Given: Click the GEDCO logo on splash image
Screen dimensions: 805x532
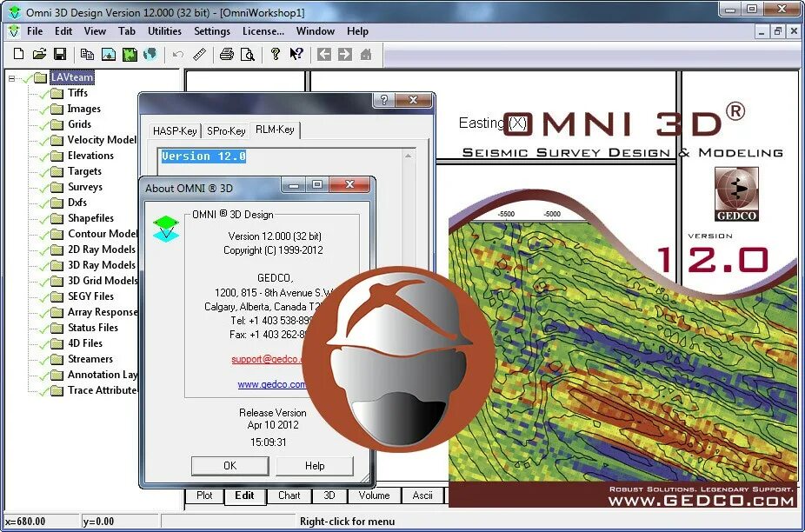Looking at the screenshot, I should pyautogui.click(x=736, y=194).
